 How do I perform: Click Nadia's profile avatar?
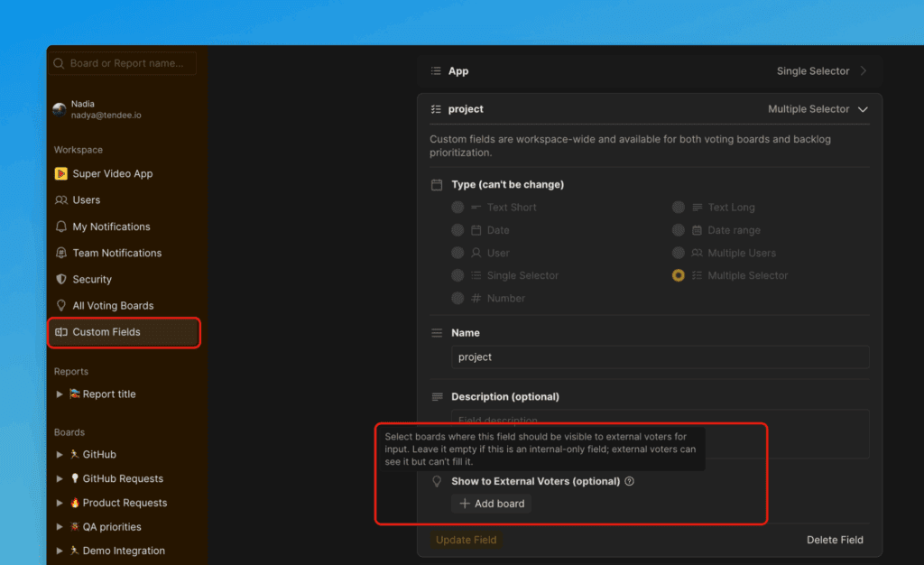tap(60, 109)
